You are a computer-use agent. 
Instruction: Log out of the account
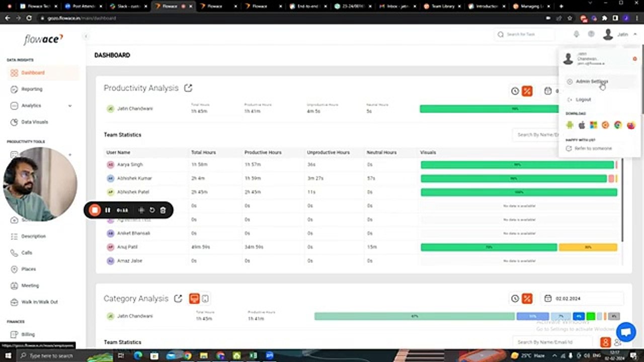[583, 100]
